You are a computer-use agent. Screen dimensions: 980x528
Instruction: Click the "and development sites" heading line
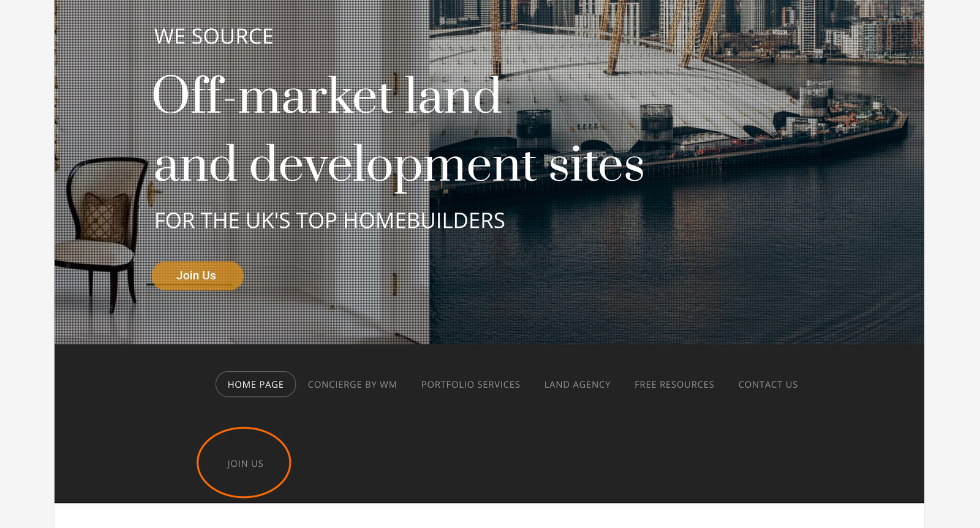(399, 164)
